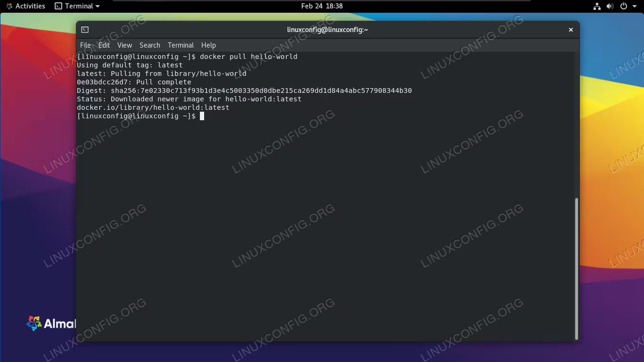Click the linuxconfig@linuxconfig:~ window title
Image resolution: width=644 pixels, height=362 pixels.
(327, 30)
